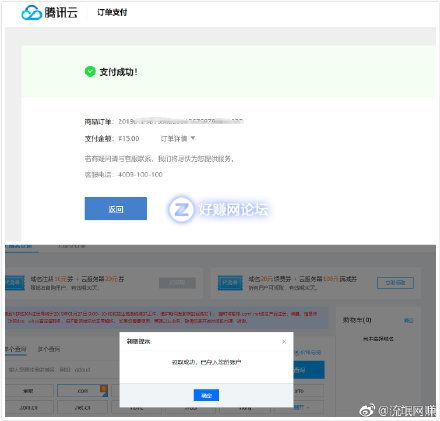440x421 pixels.
Task: Click the 好赚网论坛 Z watermark logo
Action: click(x=181, y=209)
